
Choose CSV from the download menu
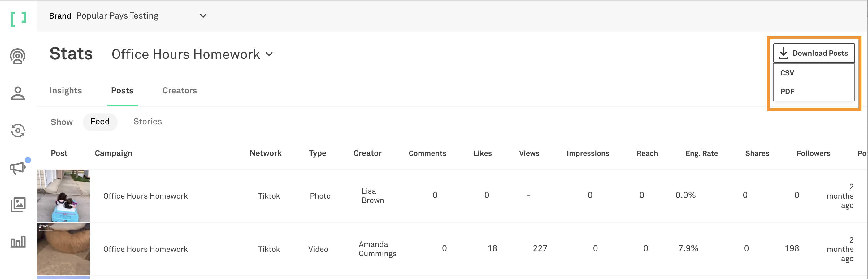[x=787, y=73]
